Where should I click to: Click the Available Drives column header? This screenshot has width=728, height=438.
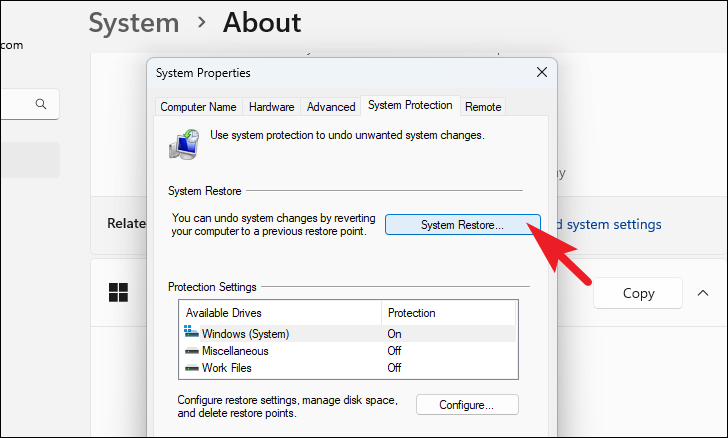click(x=280, y=313)
